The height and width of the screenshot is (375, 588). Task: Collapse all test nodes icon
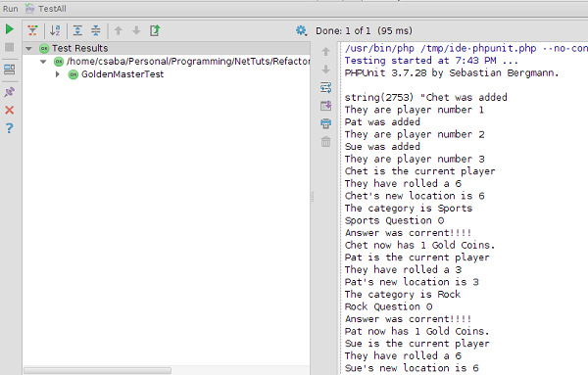[x=96, y=30]
